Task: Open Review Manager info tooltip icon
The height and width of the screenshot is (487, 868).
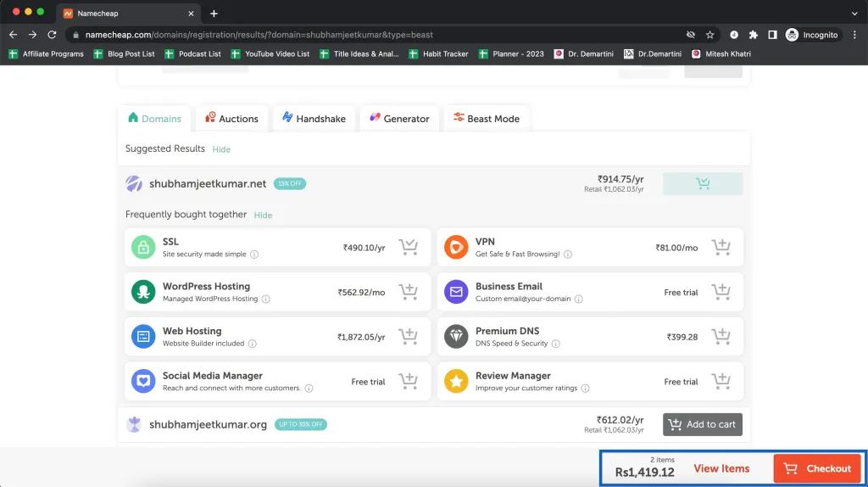Action: (x=585, y=389)
